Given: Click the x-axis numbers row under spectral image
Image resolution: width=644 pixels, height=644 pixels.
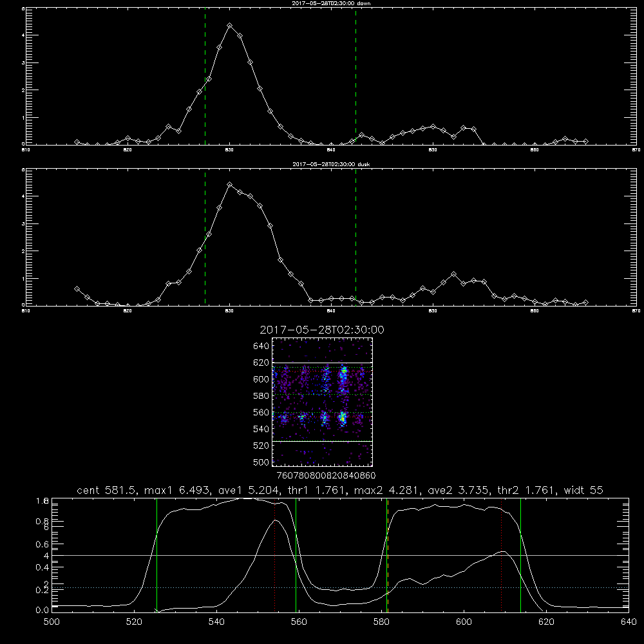Looking at the screenshot, I should [326, 476].
